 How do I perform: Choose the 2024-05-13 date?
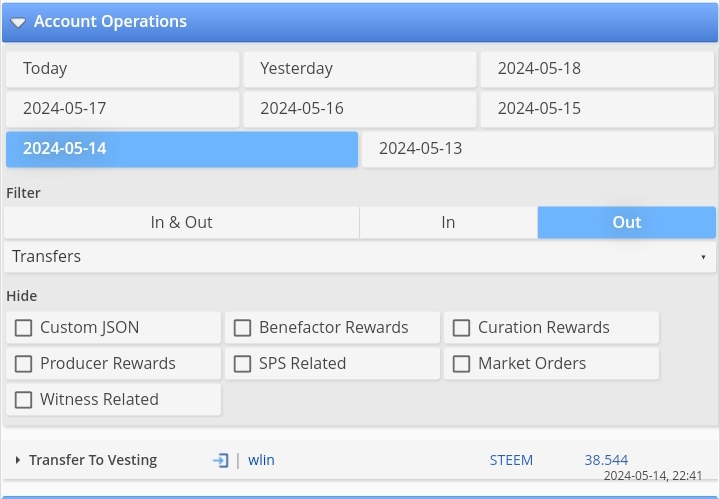click(538, 149)
